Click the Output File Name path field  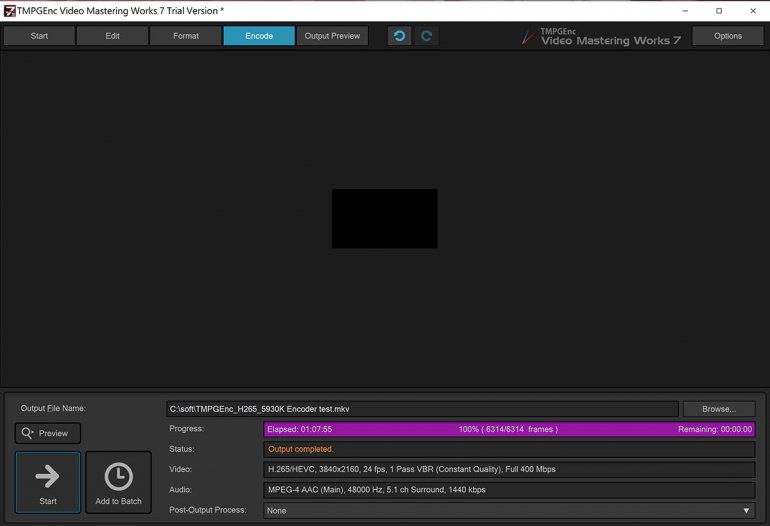coord(422,409)
